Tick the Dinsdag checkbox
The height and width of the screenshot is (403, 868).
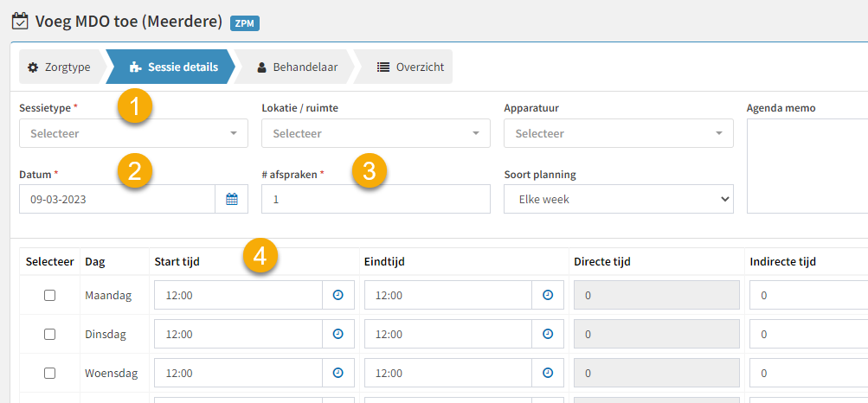50,334
